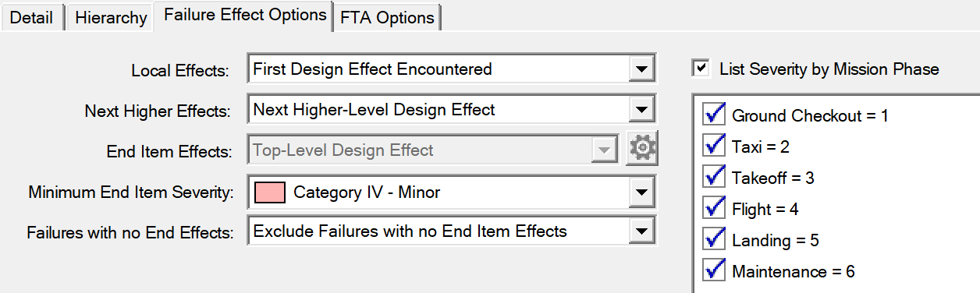Screen dimensions: 980x293
Task: Uncheck List Severity by Mission Phase
Action: 701,69
